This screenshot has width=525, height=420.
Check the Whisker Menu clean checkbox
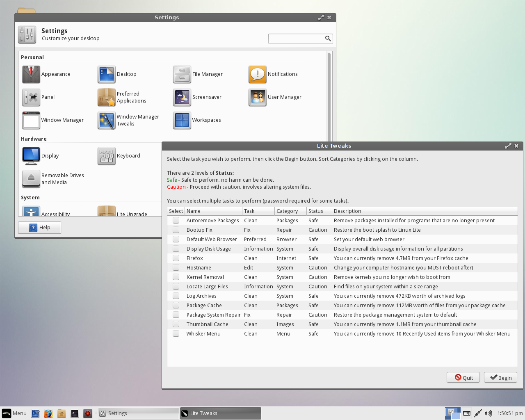point(176,333)
